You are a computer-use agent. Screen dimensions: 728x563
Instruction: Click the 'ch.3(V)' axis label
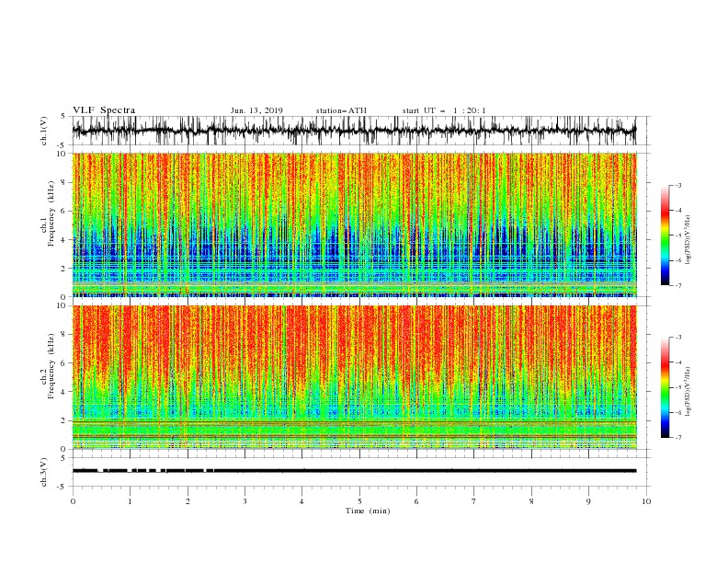(44, 472)
